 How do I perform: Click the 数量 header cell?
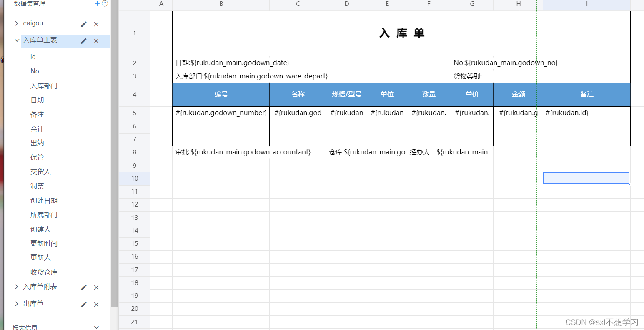point(429,94)
